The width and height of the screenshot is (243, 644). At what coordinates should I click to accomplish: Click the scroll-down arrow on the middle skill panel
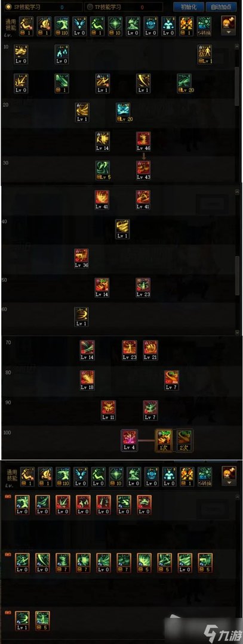pos(237,332)
